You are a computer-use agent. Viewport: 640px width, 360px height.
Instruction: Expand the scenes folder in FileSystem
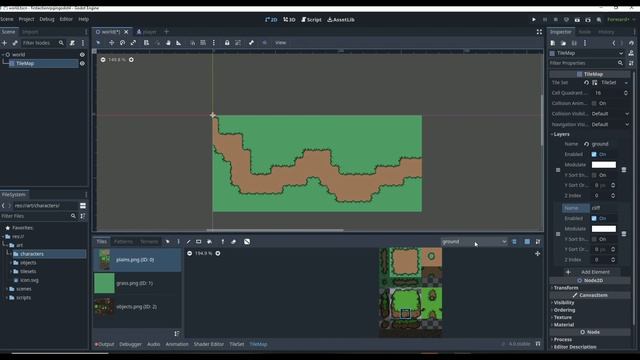7,289
